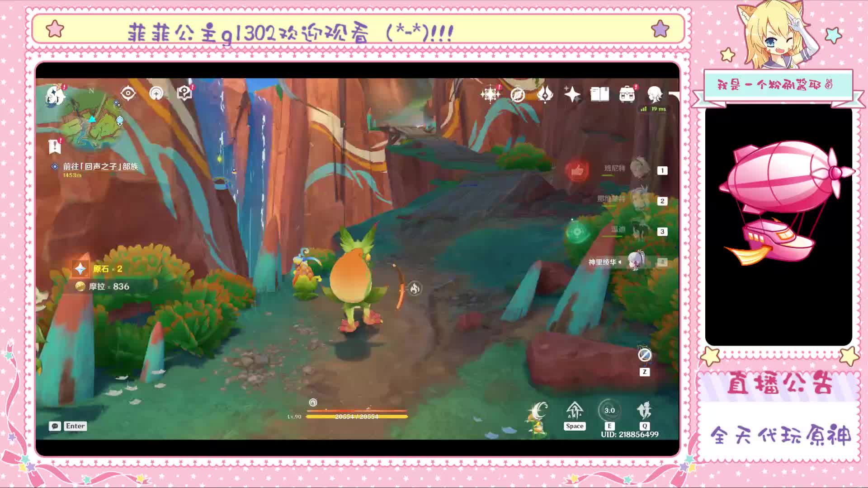Open the backpack inventory icon

[627, 94]
